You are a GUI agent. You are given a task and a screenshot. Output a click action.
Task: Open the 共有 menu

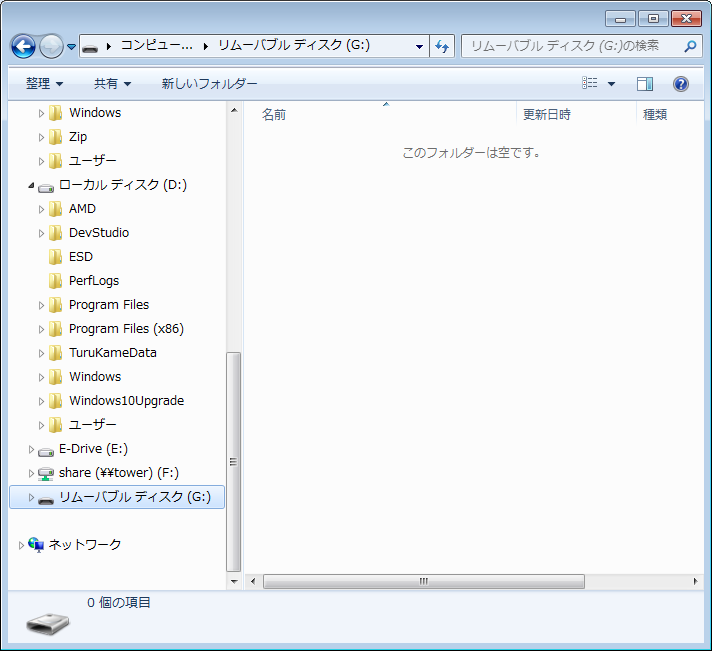112,84
